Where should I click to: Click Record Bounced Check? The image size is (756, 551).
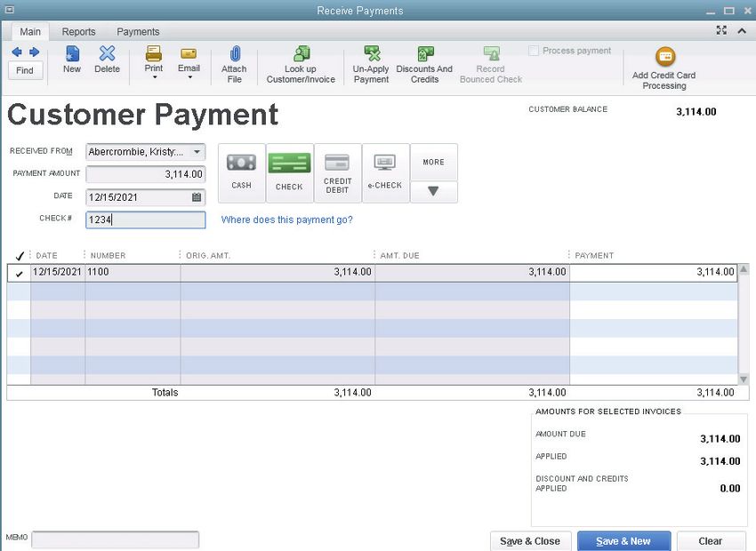(491, 65)
